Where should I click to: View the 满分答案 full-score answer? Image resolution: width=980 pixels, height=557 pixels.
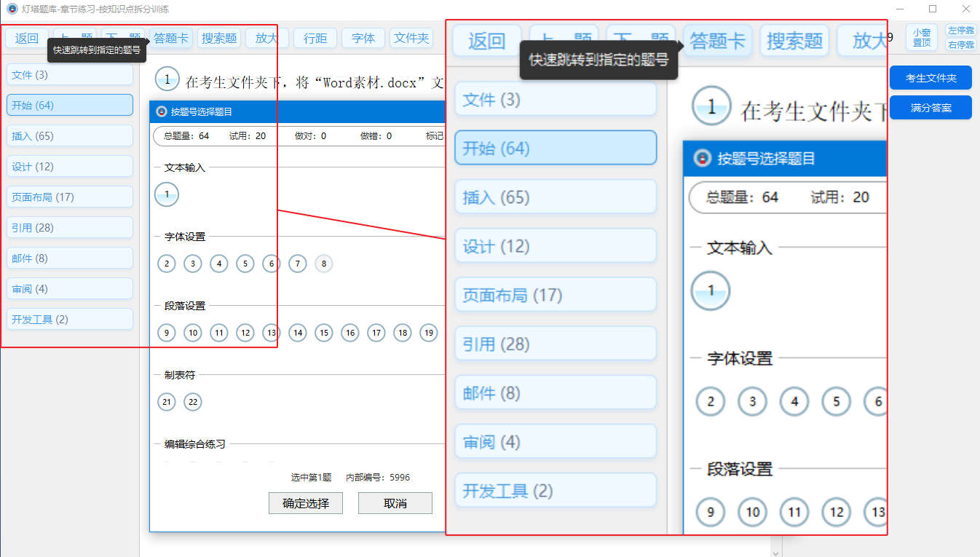point(930,106)
